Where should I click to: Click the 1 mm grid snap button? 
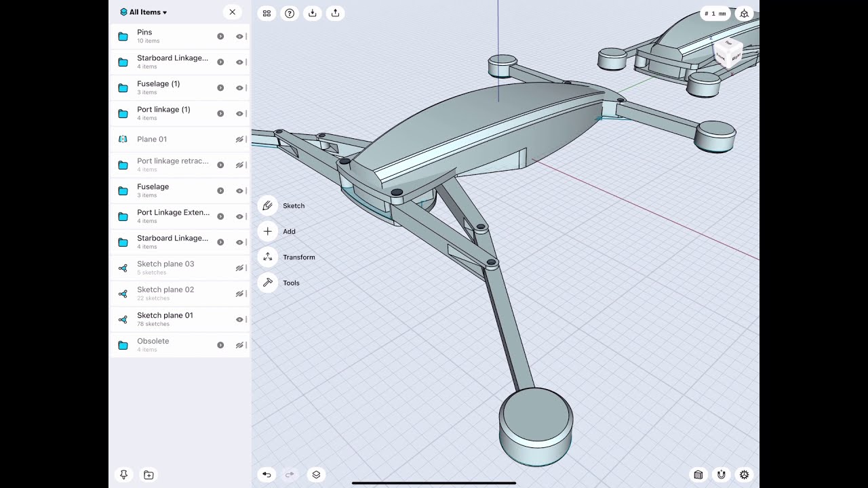coord(715,14)
